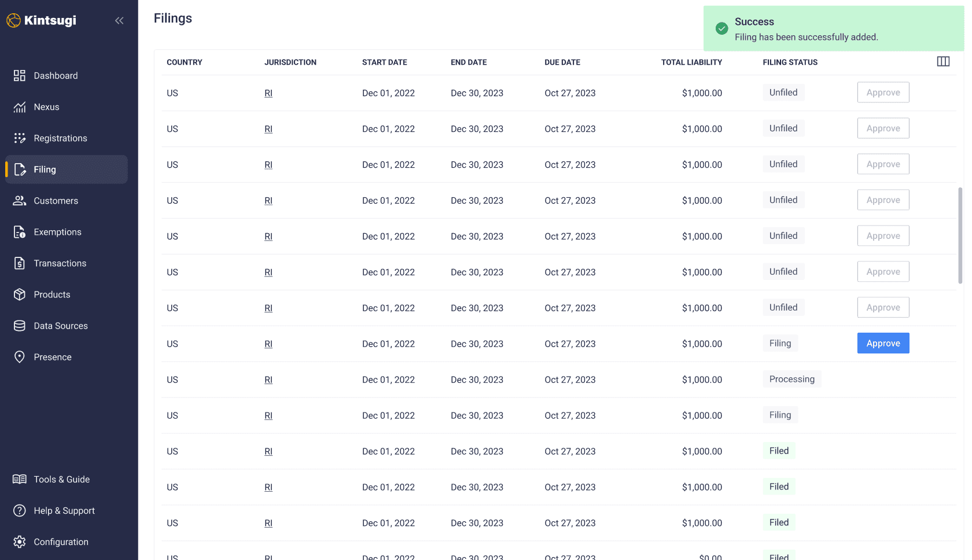972x560 pixels.
Task: Open Registrations menu item
Action: pos(67,138)
